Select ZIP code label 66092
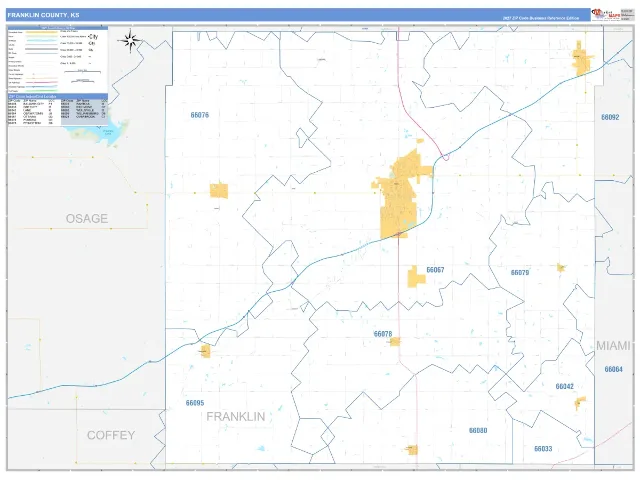 click(x=610, y=117)
